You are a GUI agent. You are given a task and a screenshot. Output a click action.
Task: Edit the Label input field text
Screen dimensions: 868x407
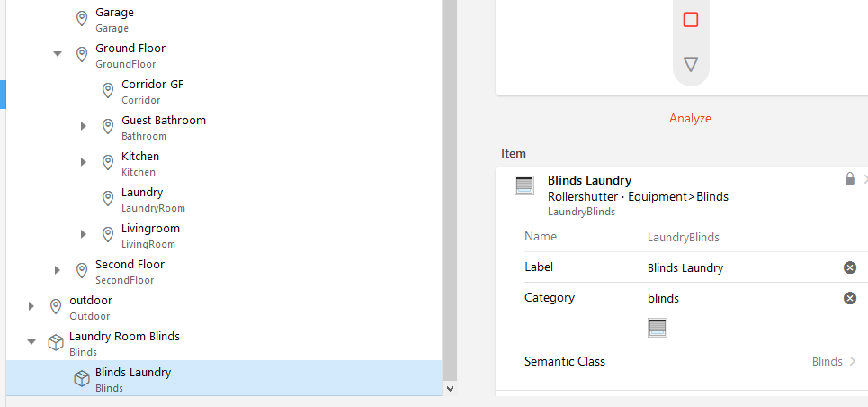click(738, 267)
